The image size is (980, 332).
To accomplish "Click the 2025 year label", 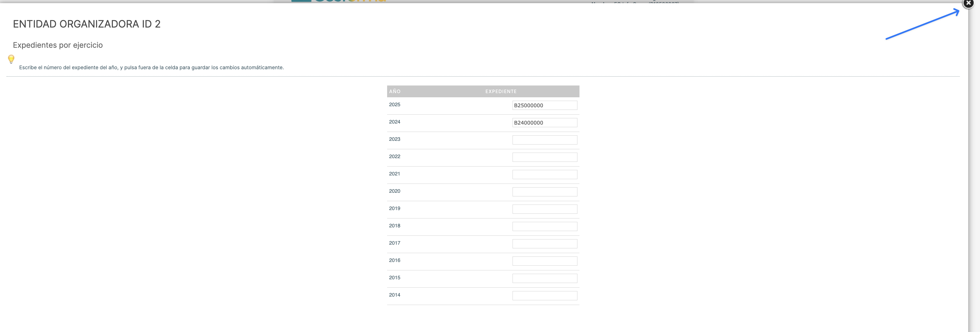I will (x=394, y=105).
